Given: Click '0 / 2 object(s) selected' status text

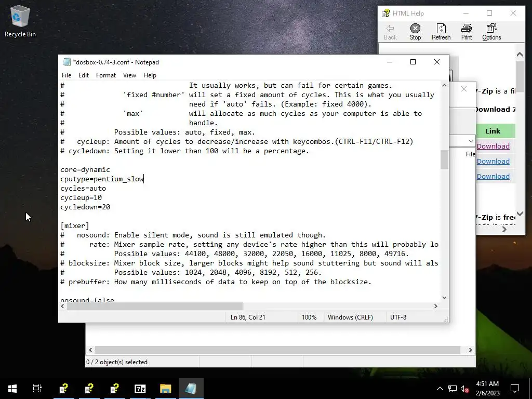Looking at the screenshot, I should pyautogui.click(x=117, y=362).
